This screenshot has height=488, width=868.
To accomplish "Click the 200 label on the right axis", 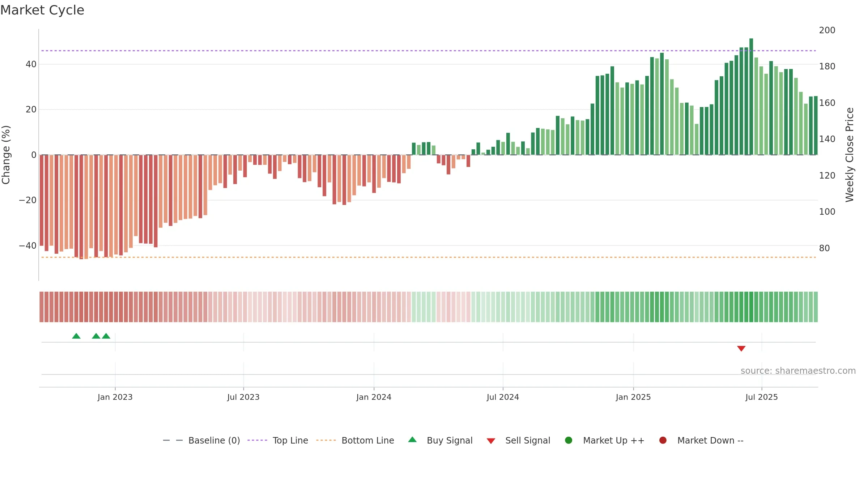I will click(x=827, y=30).
